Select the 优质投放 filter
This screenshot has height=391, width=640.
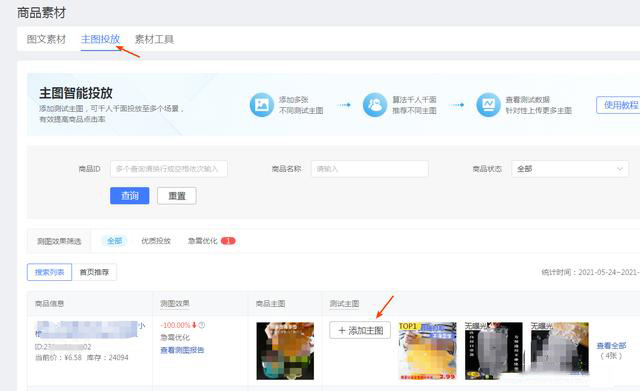(x=156, y=241)
